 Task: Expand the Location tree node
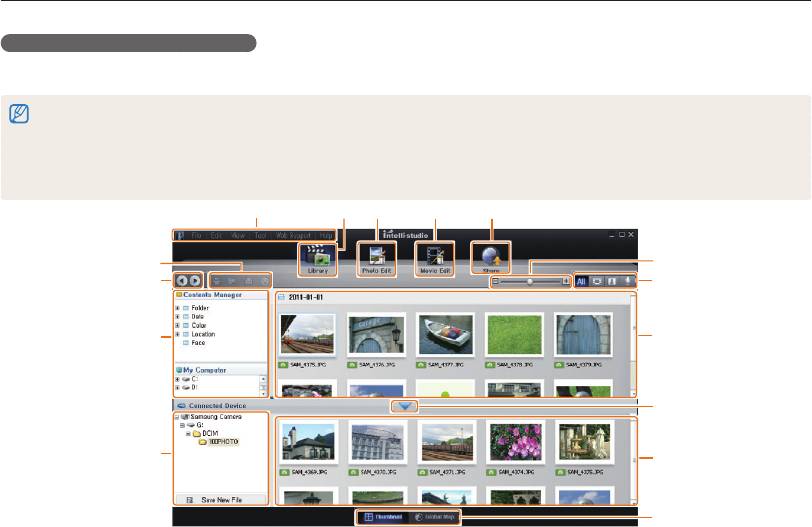pyautogui.click(x=179, y=334)
